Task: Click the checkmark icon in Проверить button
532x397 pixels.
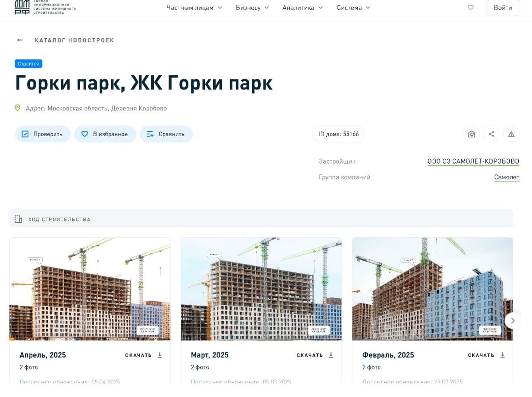Action: 25,134
